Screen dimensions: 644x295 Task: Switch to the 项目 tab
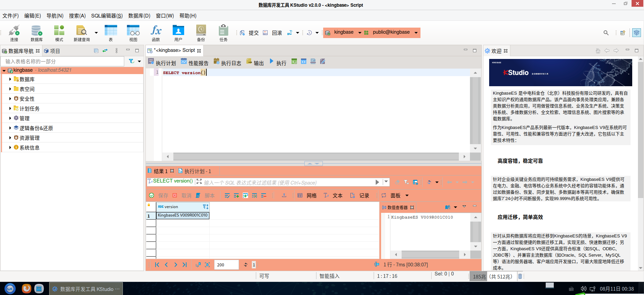[52, 51]
